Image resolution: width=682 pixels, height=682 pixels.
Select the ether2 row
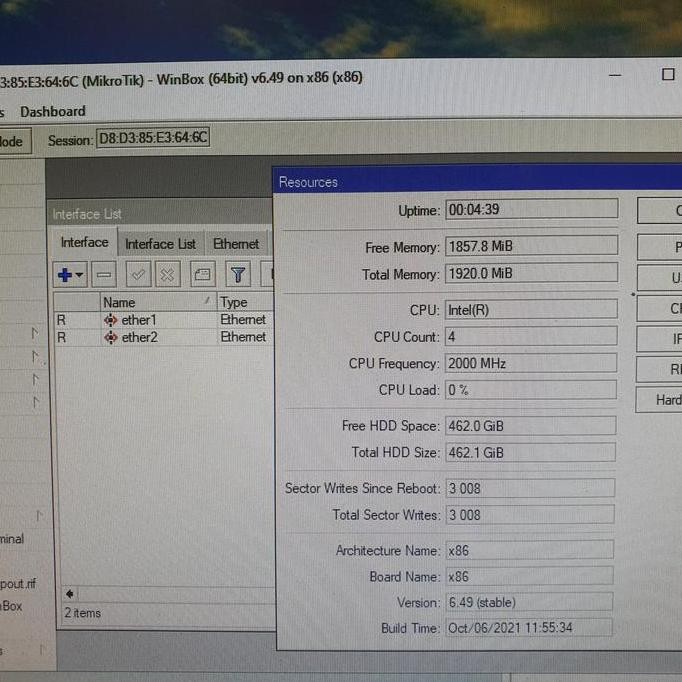pyautogui.click(x=164, y=338)
